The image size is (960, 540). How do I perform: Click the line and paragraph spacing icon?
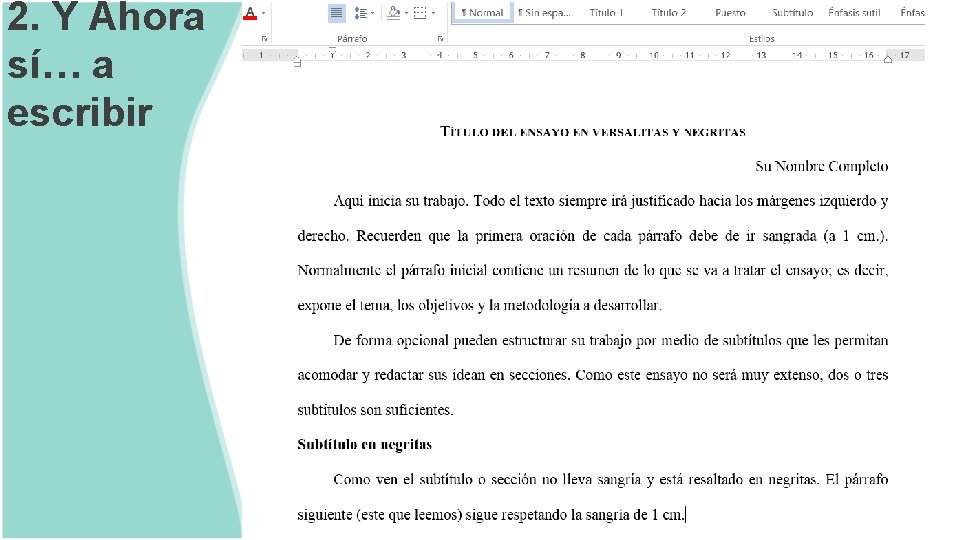click(x=361, y=13)
